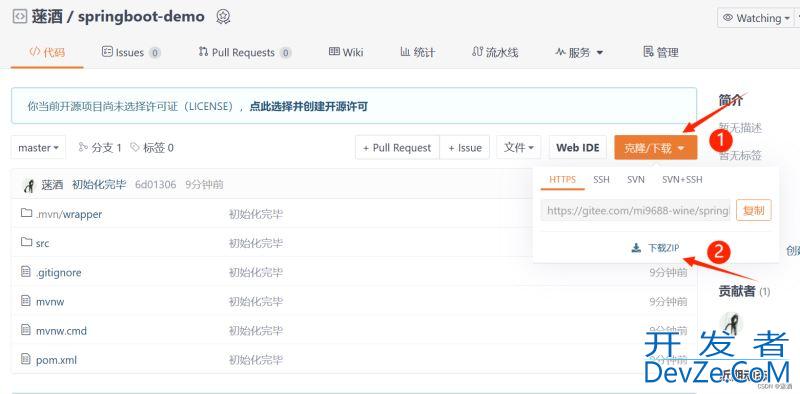Expand the 文件 file dropdown

coord(519,147)
